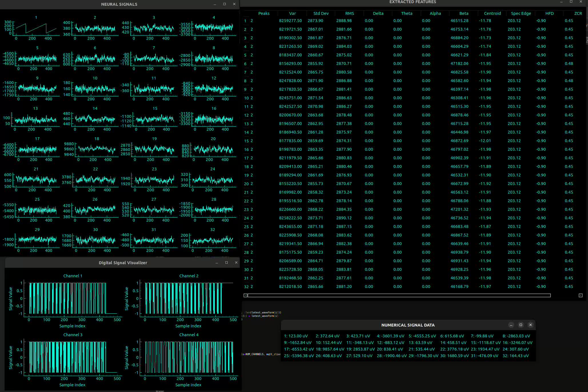Minimize the Extracted Features window
Screen dimensions: 588x392
tap(561, 2)
